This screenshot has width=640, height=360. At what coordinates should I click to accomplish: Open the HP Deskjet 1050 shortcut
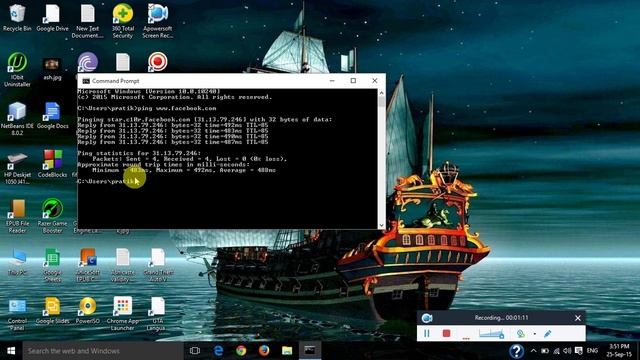pos(17,167)
